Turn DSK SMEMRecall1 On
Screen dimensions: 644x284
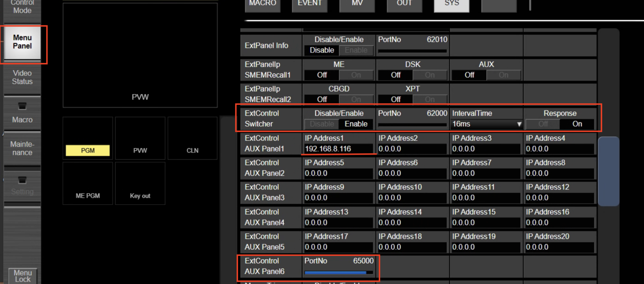pyautogui.click(x=430, y=75)
